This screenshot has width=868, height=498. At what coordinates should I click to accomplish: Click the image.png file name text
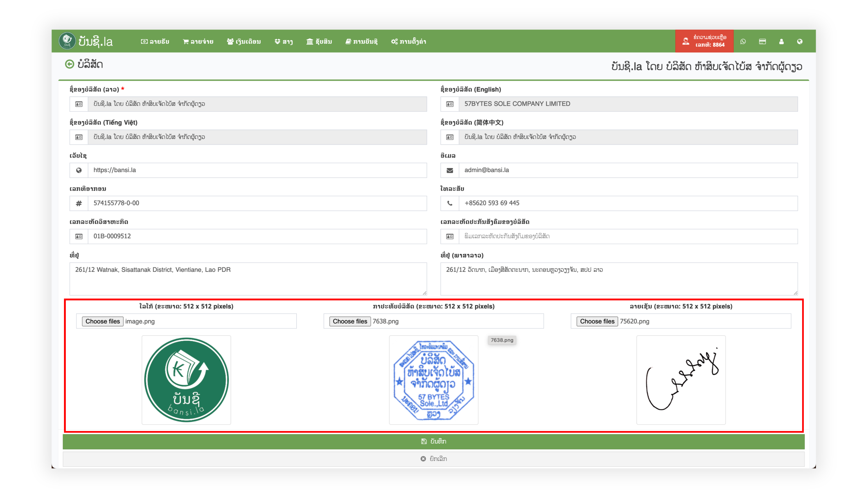(x=140, y=322)
